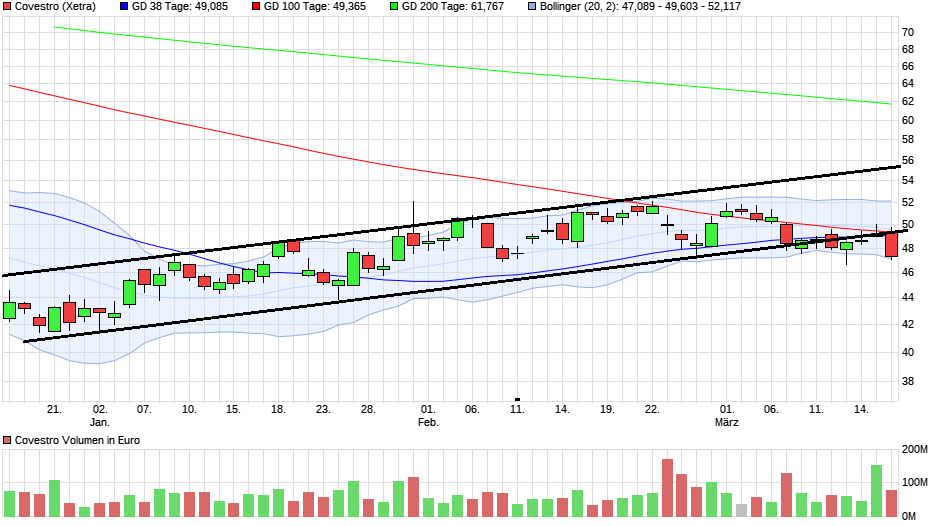Click the tallest red volume bar

click(x=667, y=488)
